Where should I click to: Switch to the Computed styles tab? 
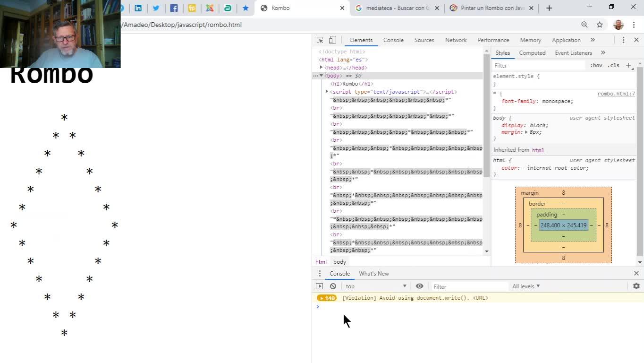tap(532, 53)
